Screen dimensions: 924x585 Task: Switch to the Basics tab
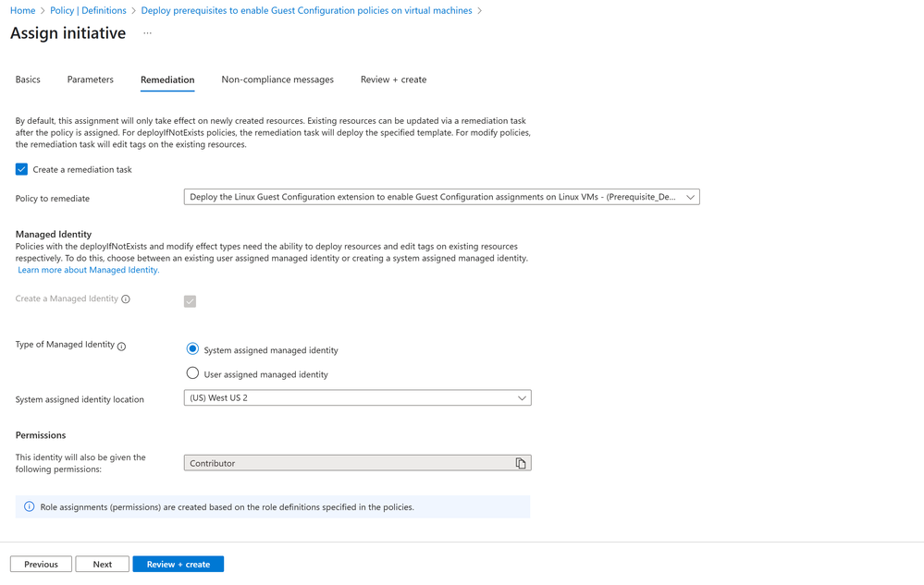pos(28,79)
